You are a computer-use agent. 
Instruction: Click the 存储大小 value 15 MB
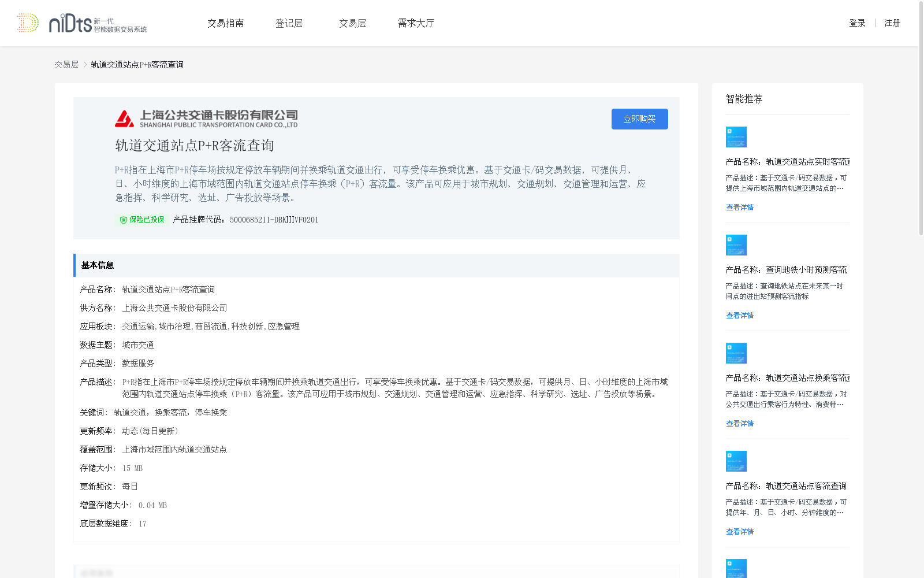coord(132,468)
